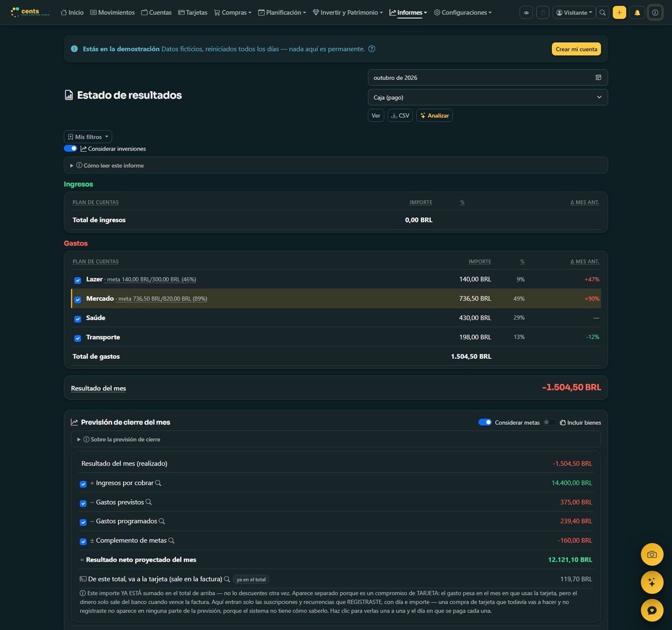Screen dimensions: 672x630
Task: Open Movimientos page
Action: [x=113, y=13]
